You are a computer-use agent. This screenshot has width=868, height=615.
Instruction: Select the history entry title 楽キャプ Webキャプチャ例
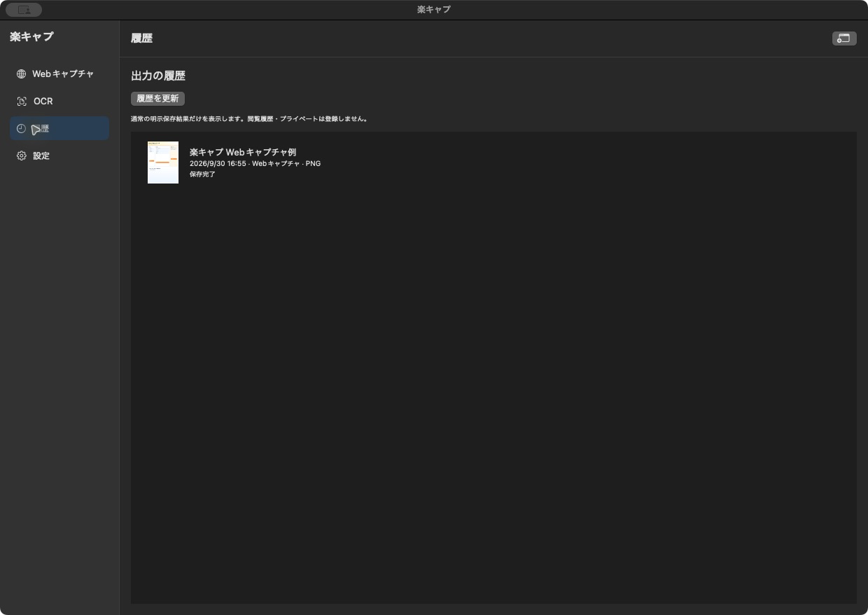coord(243,152)
